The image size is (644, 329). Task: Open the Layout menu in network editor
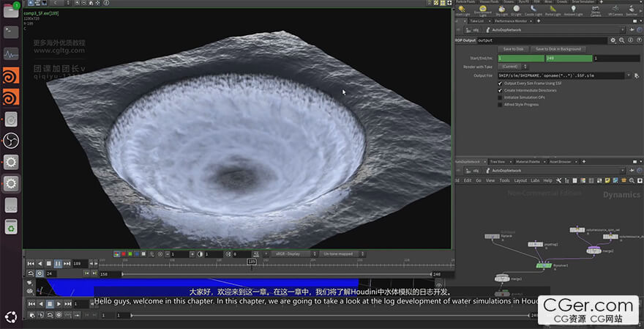pyautogui.click(x=520, y=180)
